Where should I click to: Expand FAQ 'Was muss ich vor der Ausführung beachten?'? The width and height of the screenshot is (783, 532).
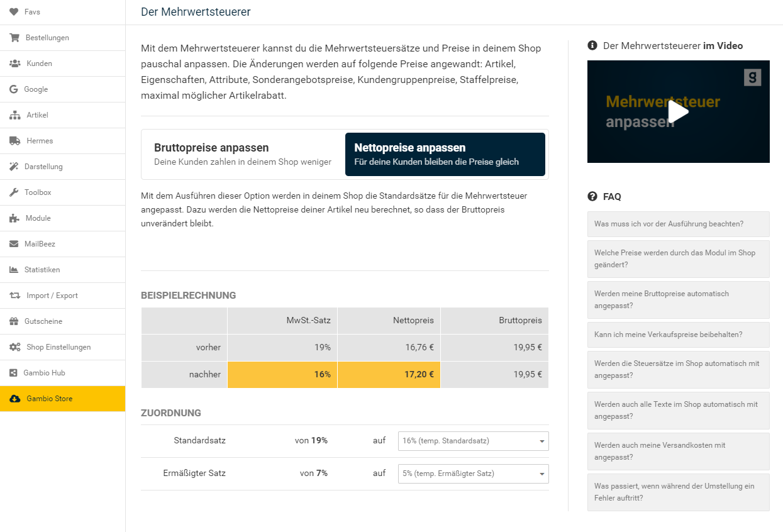point(678,224)
